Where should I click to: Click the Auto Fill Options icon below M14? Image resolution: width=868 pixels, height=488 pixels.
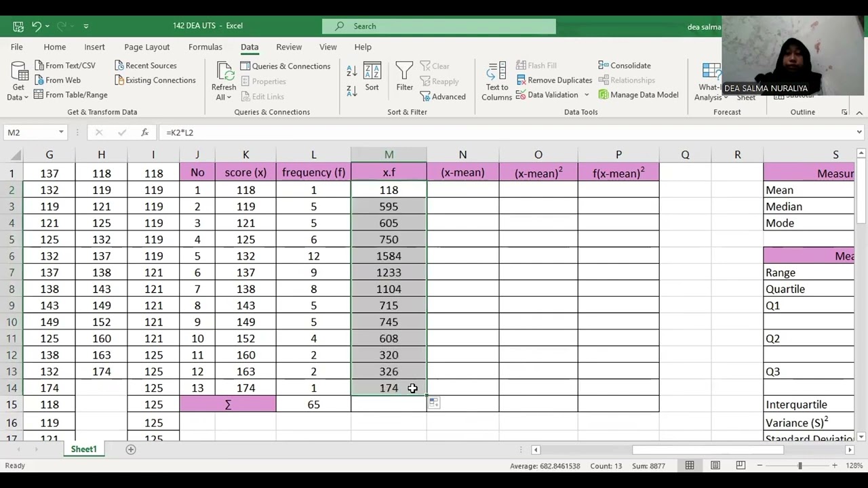pos(434,403)
